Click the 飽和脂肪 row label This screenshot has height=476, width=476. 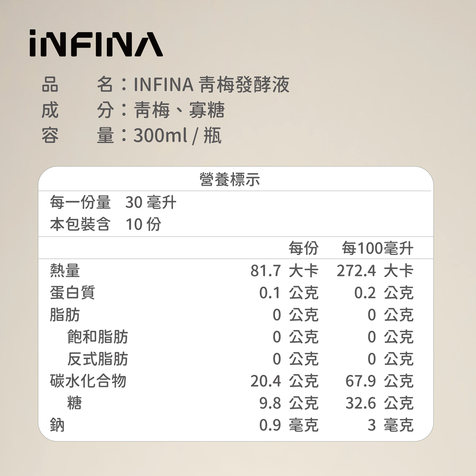(x=97, y=337)
